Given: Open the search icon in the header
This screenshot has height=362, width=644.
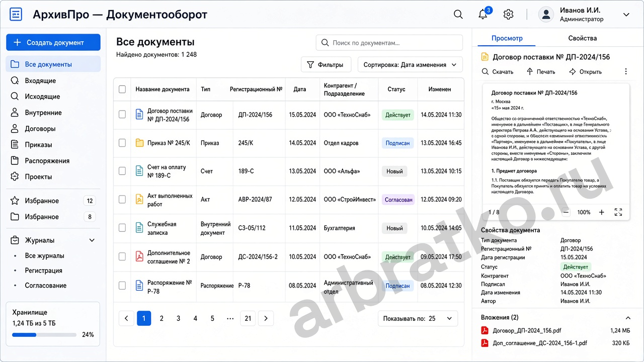Looking at the screenshot, I should click(x=458, y=15).
